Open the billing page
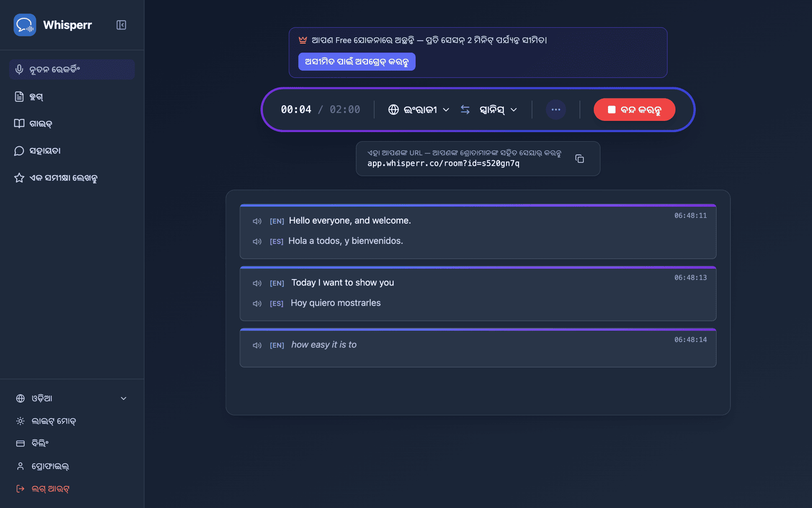This screenshot has height=508, width=812. (x=72, y=443)
